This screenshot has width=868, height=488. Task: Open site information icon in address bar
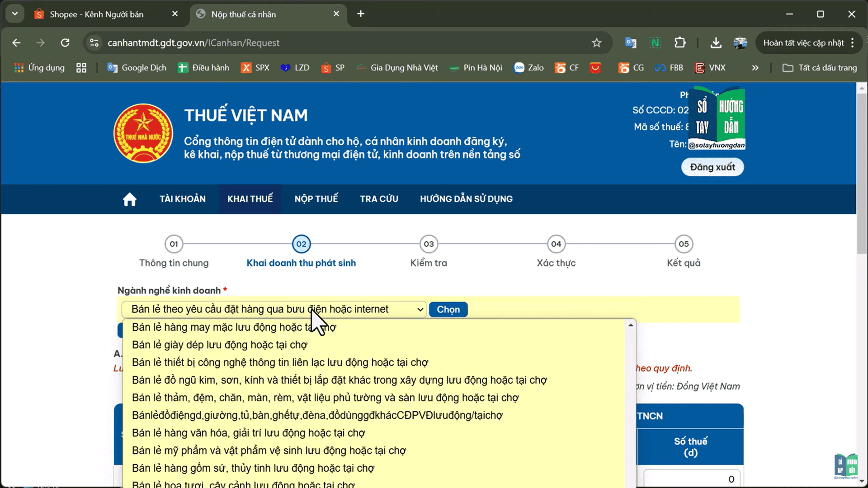point(94,43)
